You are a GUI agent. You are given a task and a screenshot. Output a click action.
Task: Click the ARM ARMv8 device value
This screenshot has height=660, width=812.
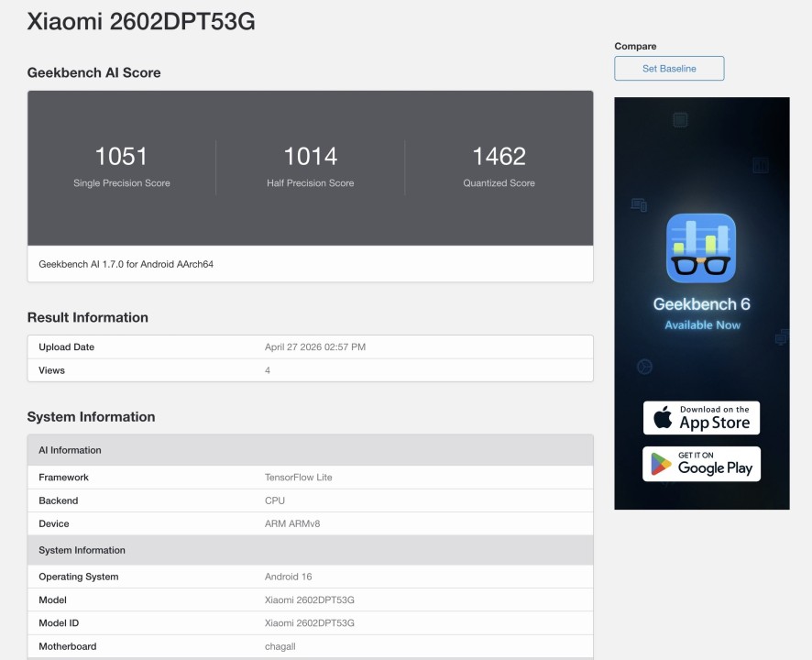click(292, 524)
